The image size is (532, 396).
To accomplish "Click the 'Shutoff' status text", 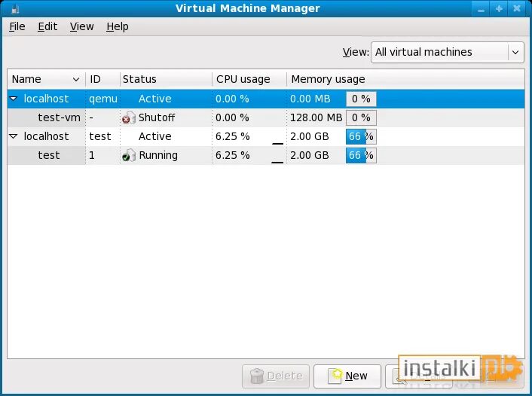I will (157, 117).
